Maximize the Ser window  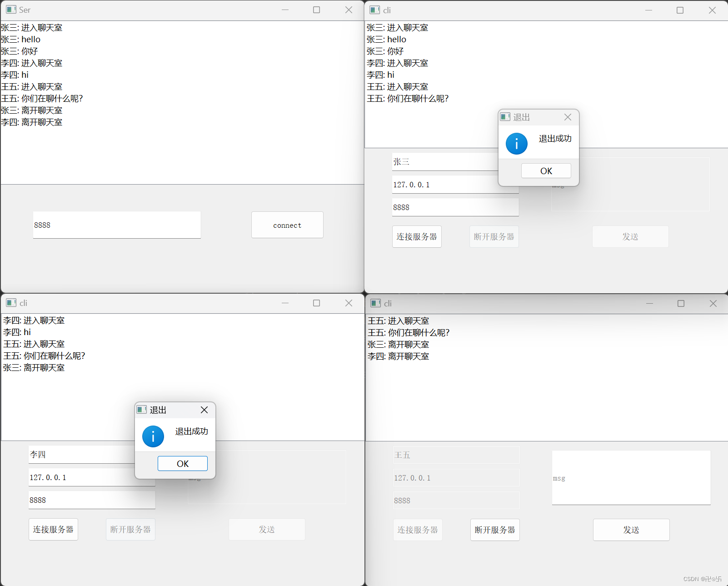[x=317, y=10]
